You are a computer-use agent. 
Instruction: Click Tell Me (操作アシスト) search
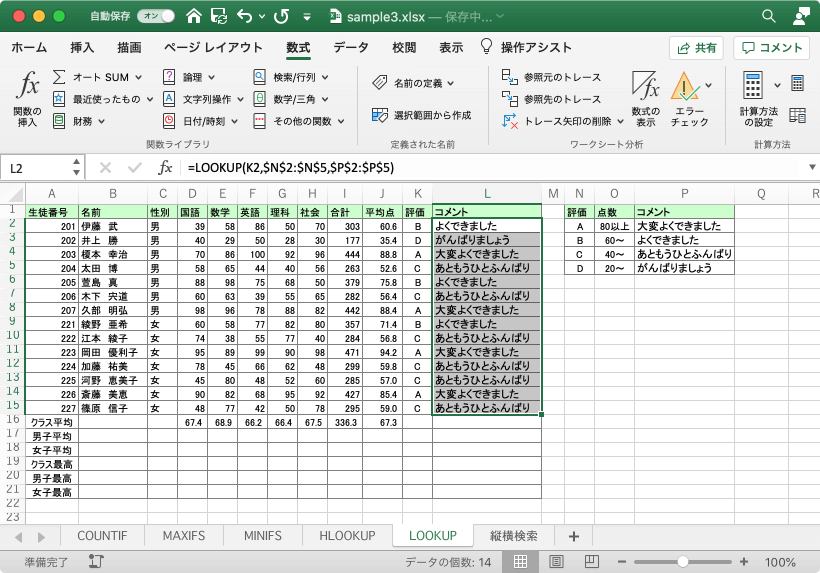526,48
